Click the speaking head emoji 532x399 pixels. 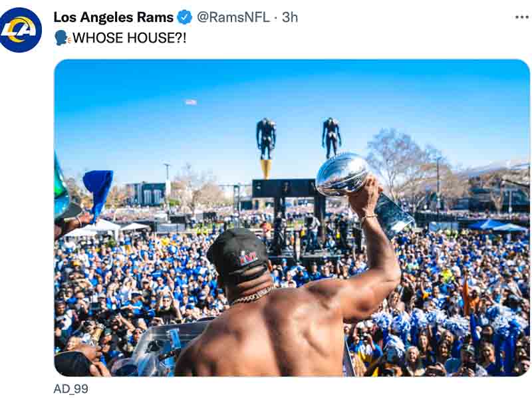pos(62,38)
